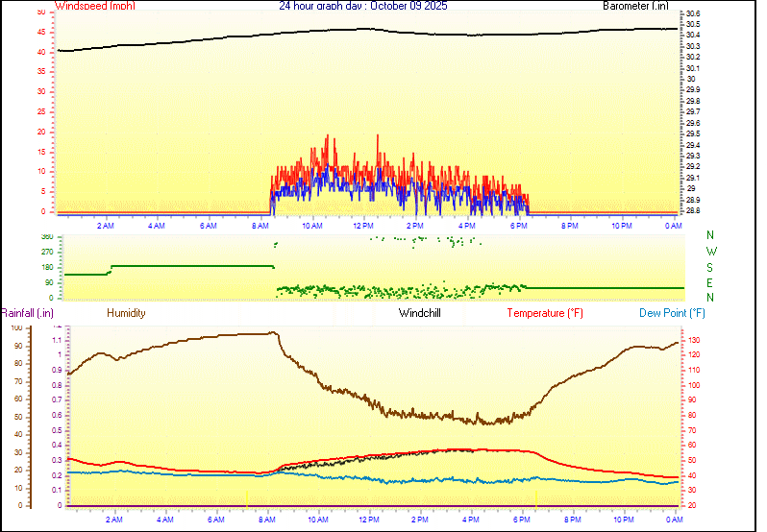The height and width of the screenshot is (532, 767).
Task: Click the Windspeed [mph] axis label
Action: point(96,6)
